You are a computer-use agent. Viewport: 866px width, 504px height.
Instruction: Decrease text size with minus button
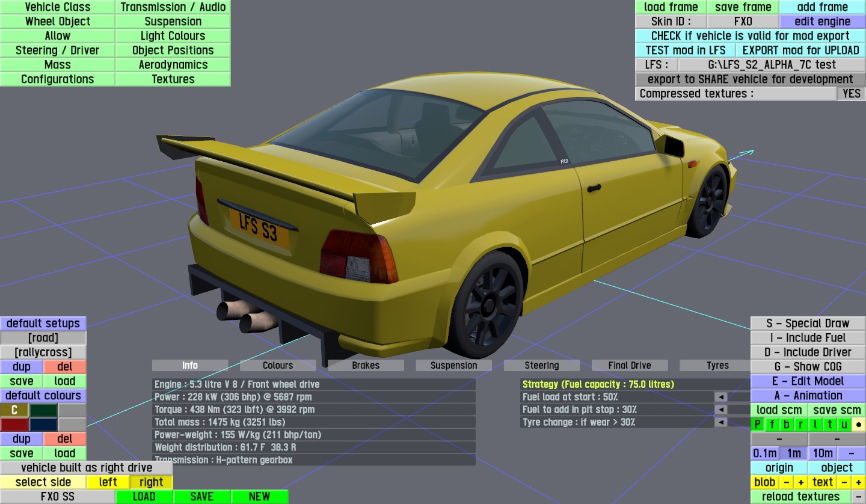tap(844, 482)
